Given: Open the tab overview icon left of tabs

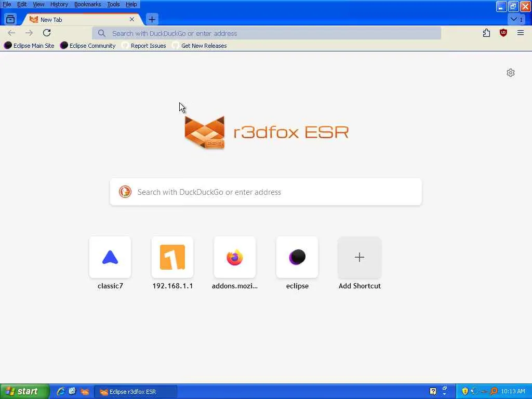Looking at the screenshot, I should point(10,19).
